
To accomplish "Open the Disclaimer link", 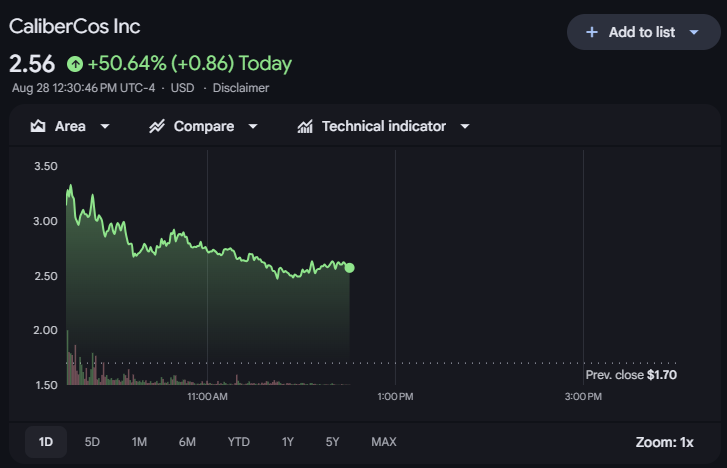I will (x=241, y=88).
